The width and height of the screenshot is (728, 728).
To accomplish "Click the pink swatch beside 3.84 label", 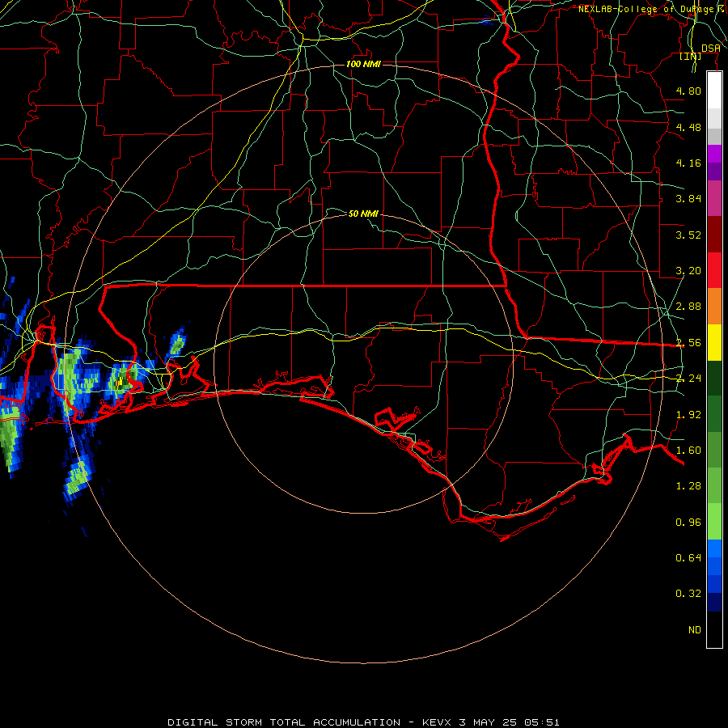I will 714,198.
